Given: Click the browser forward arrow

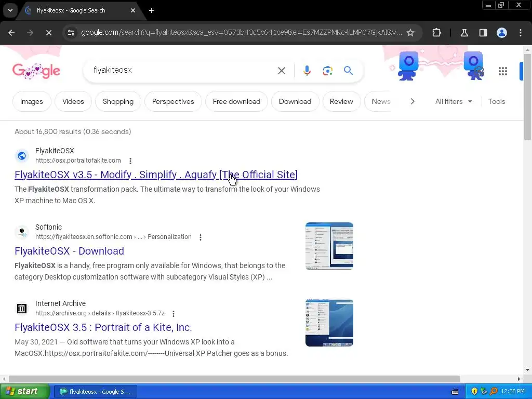Looking at the screenshot, I should click(30, 33).
